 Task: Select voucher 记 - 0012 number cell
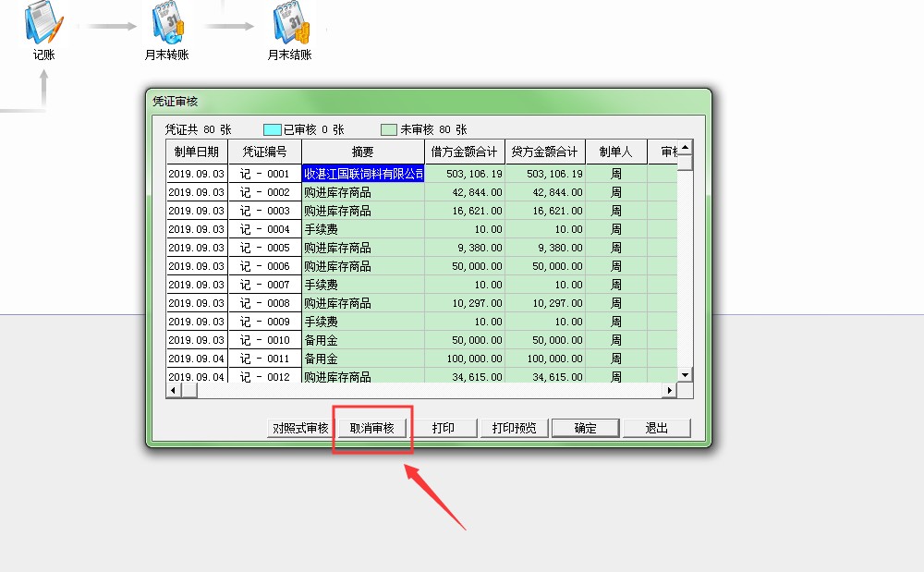pyautogui.click(x=265, y=376)
